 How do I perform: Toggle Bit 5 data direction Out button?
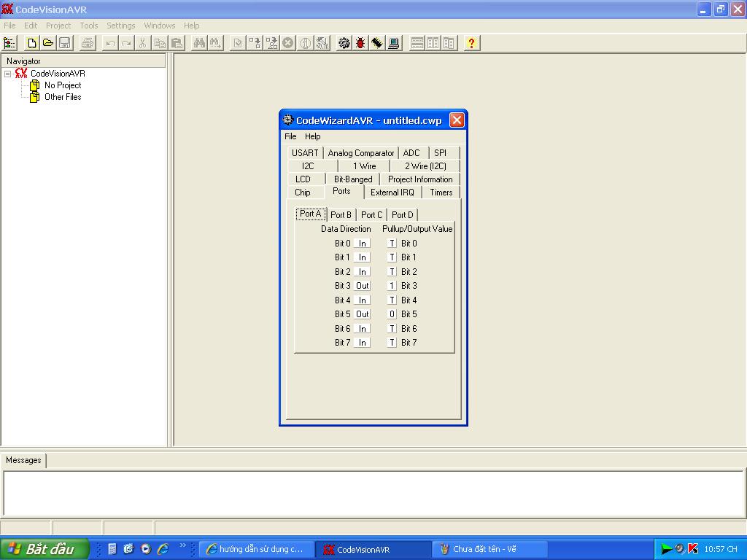point(362,314)
